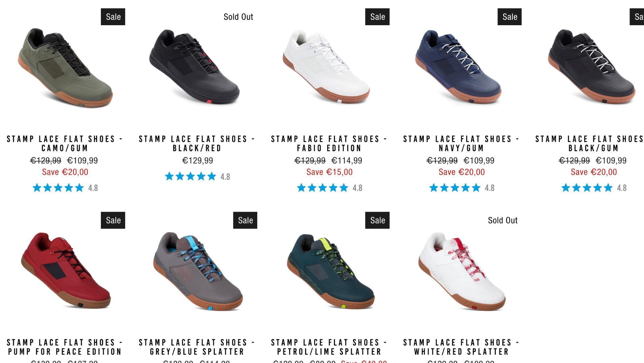This screenshot has height=363, width=644.
Task: Click Petrol/Lime Splatter product title
Action: [329, 347]
